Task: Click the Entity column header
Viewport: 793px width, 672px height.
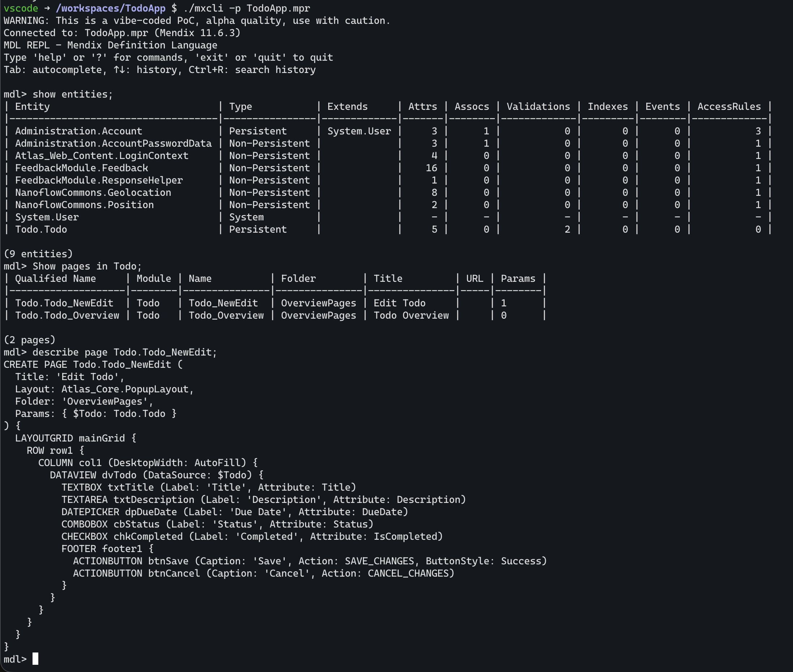Action: [x=33, y=107]
